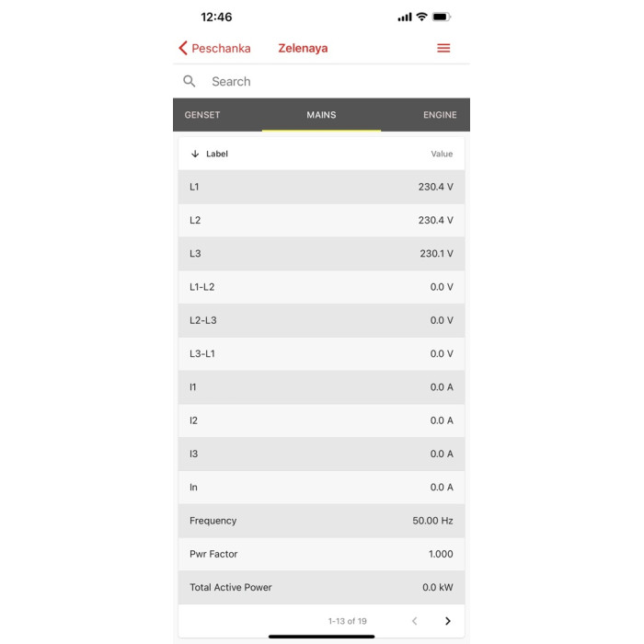Tap the Zelenaya title
The image size is (644, 644).
[x=303, y=49]
